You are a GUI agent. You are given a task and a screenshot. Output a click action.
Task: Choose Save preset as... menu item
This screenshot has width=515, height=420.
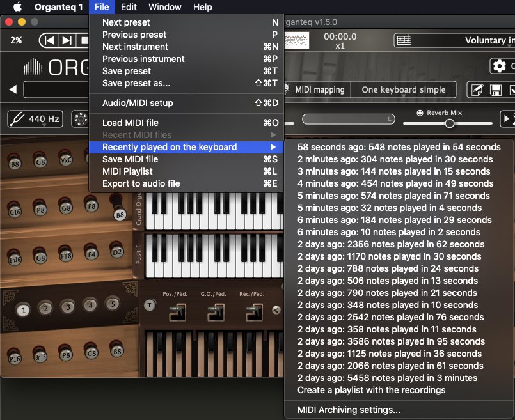click(187, 83)
